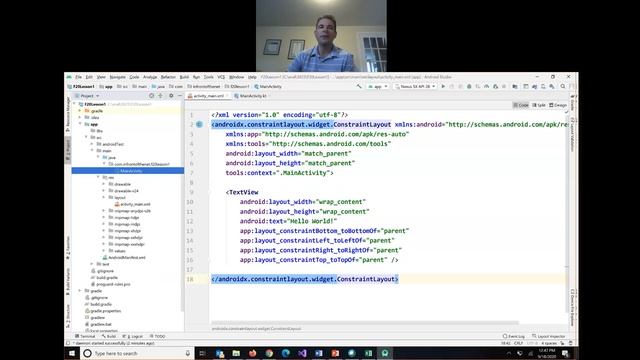This screenshot has width=640, height=360.
Task: Click the green Run app play button
Action: tap(443, 87)
